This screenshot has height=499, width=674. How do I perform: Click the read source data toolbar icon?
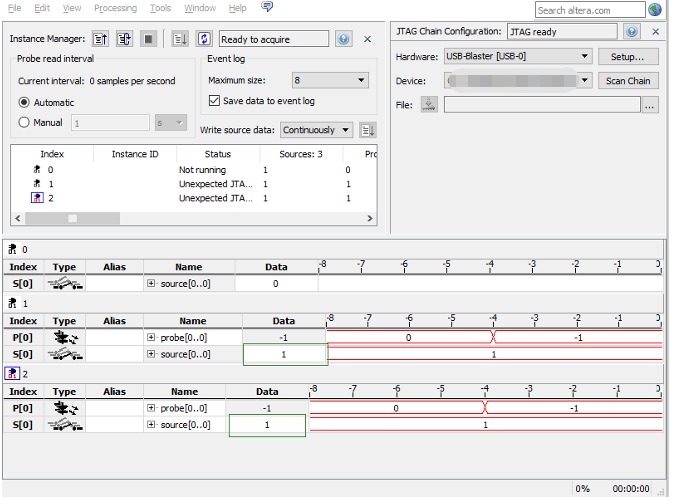(180, 39)
